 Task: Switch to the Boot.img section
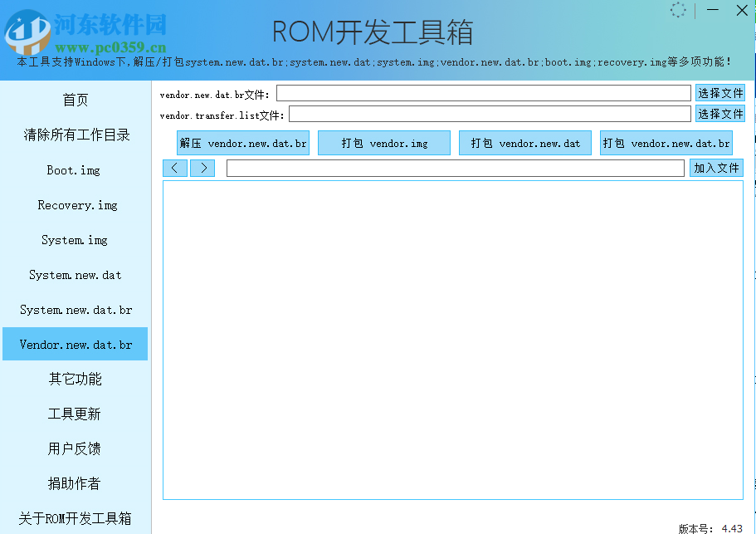point(75,169)
